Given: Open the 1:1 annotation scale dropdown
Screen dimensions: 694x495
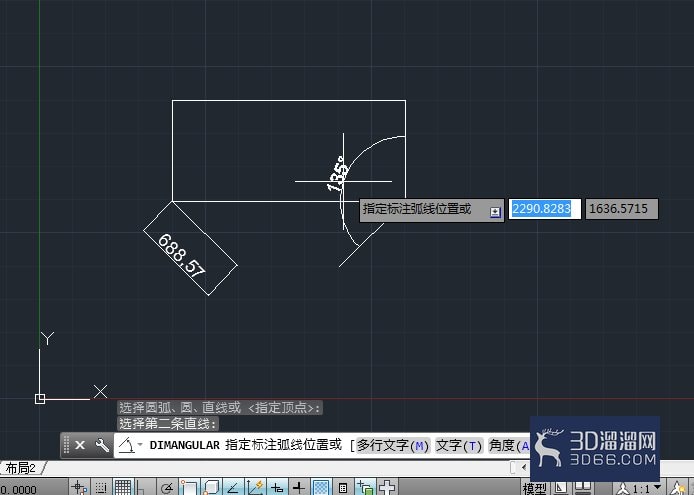Looking at the screenshot, I should (645, 489).
